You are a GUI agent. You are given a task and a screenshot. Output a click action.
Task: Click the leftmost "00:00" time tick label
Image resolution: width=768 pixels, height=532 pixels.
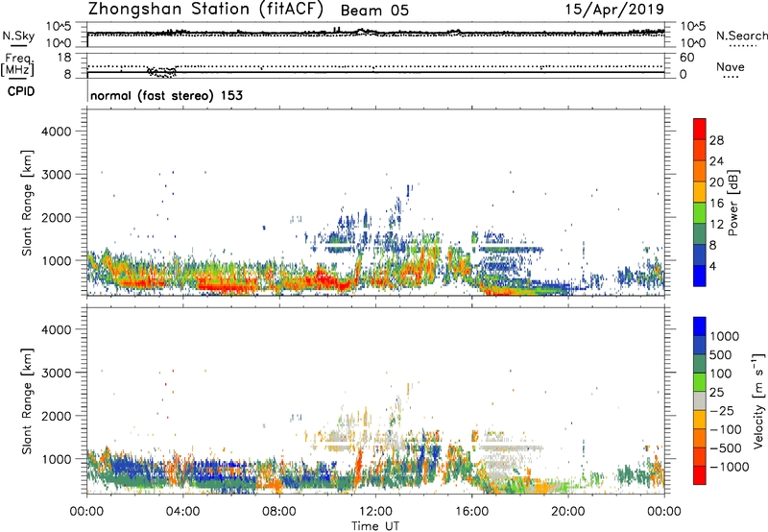(x=86, y=512)
